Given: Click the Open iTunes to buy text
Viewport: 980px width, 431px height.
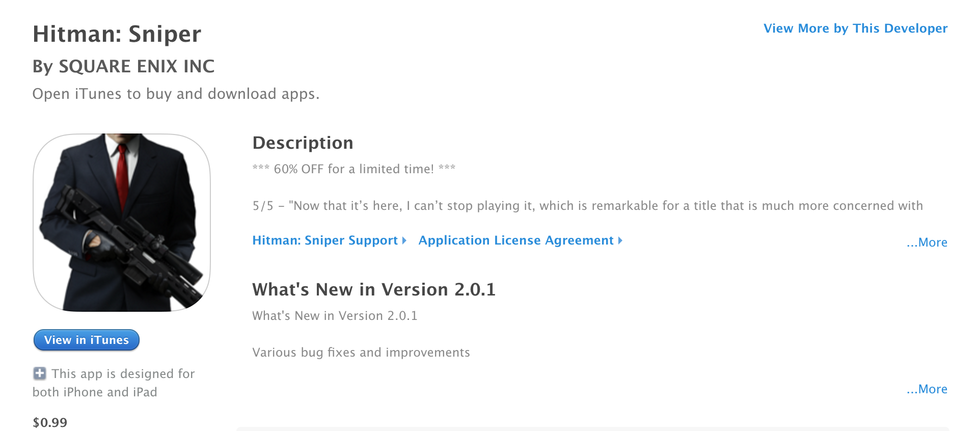Looking at the screenshot, I should pyautogui.click(x=176, y=94).
